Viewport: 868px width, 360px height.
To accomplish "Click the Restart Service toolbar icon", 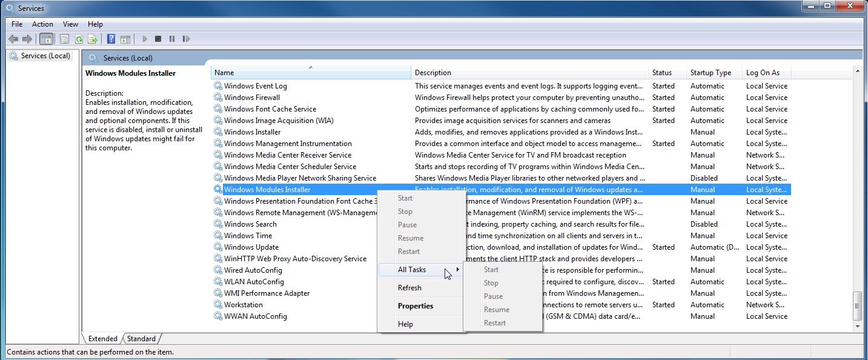I will coord(186,39).
